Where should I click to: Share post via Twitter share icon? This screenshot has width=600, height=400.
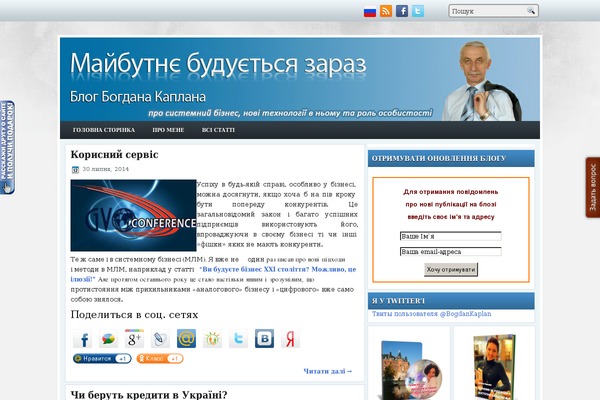pyautogui.click(x=238, y=339)
